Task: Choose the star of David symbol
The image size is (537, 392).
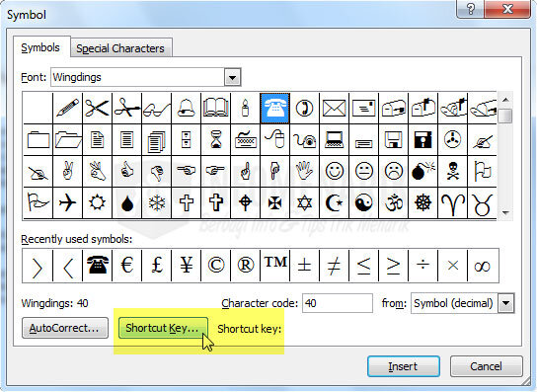Action: [304, 202]
